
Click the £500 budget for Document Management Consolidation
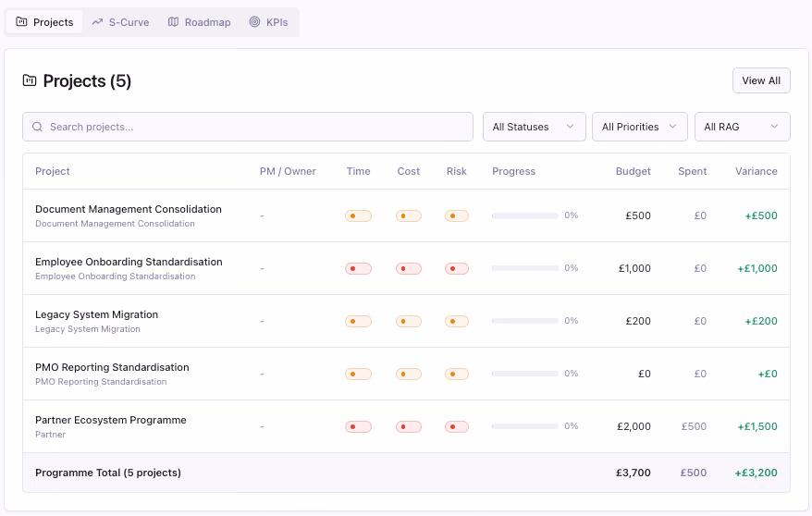click(638, 215)
